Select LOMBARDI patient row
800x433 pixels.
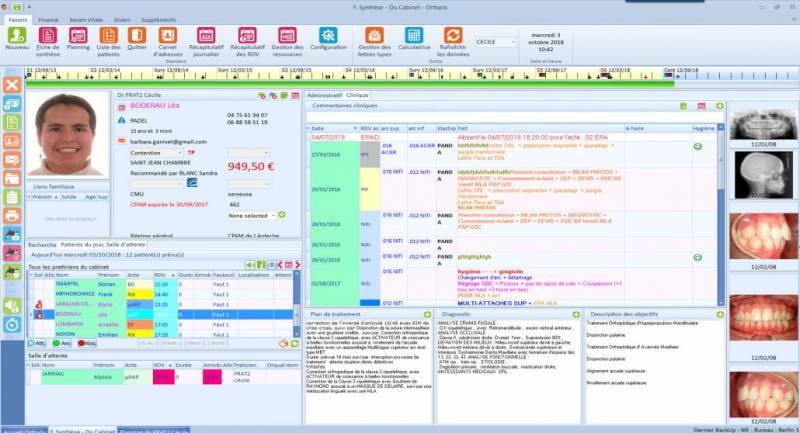pos(162,324)
